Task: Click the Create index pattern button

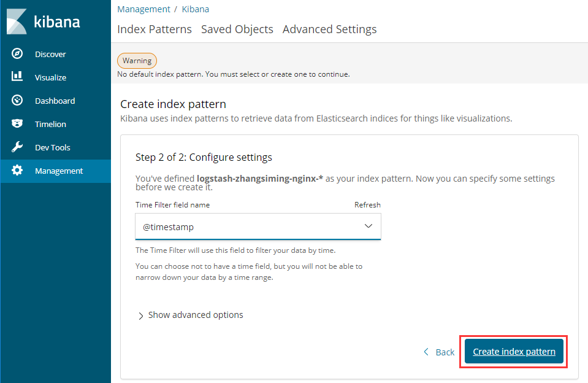Action: pos(514,351)
